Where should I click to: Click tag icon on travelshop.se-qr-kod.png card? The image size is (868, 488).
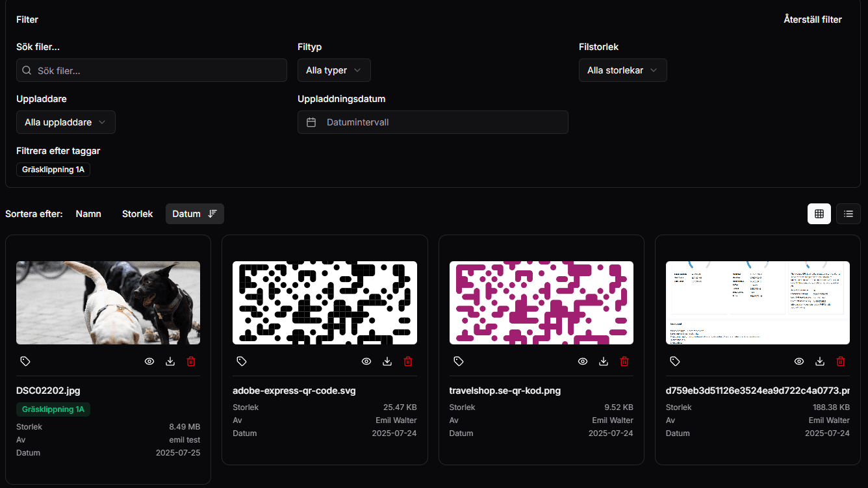[459, 361]
